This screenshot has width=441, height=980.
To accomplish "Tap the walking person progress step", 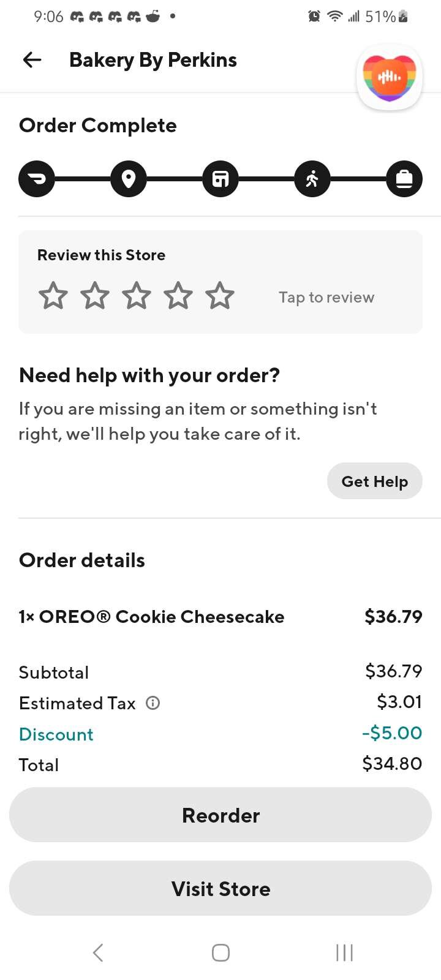I will coord(312,179).
